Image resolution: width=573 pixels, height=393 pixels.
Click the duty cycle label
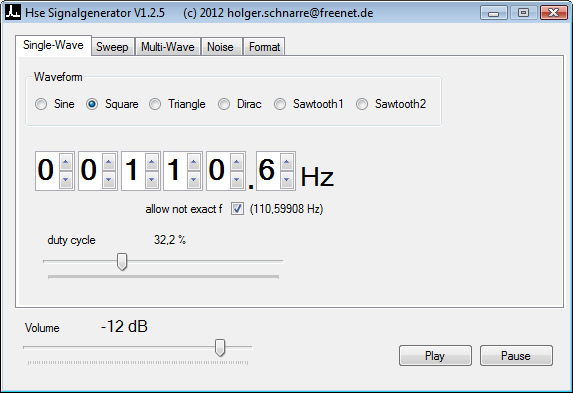coord(71,240)
